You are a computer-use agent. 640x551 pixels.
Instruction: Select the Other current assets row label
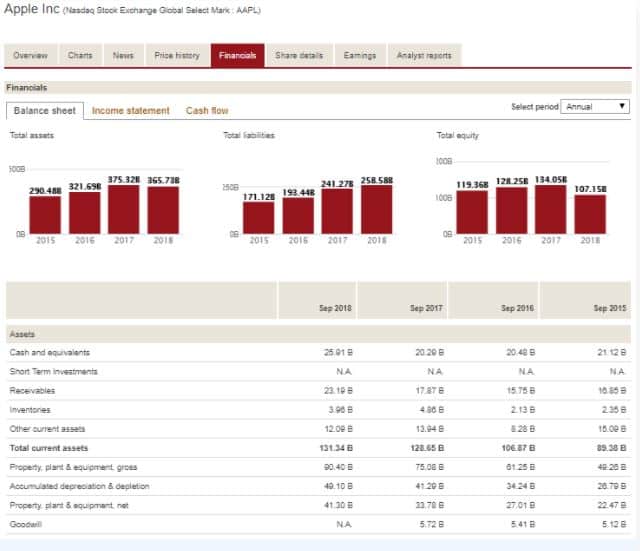47,429
